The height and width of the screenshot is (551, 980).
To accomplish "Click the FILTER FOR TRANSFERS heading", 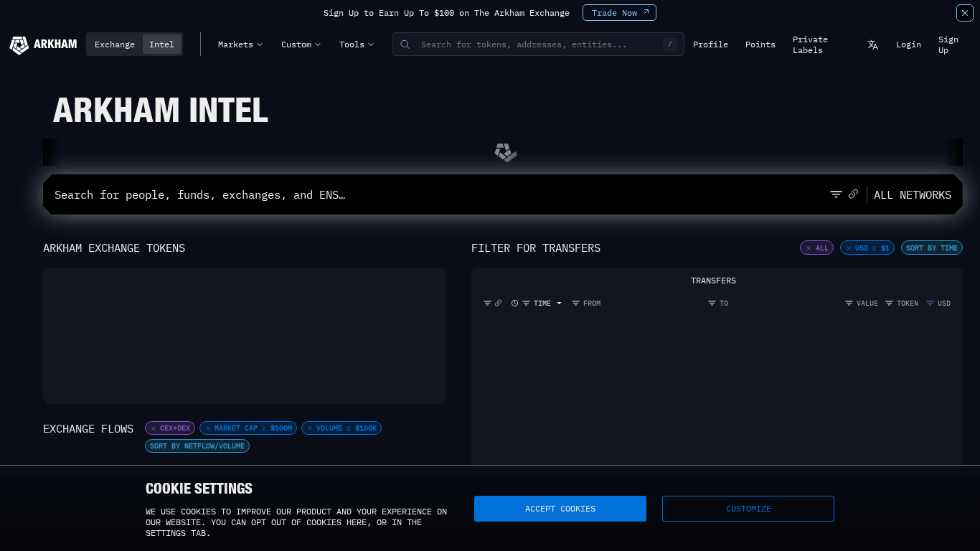I will click(x=536, y=248).
